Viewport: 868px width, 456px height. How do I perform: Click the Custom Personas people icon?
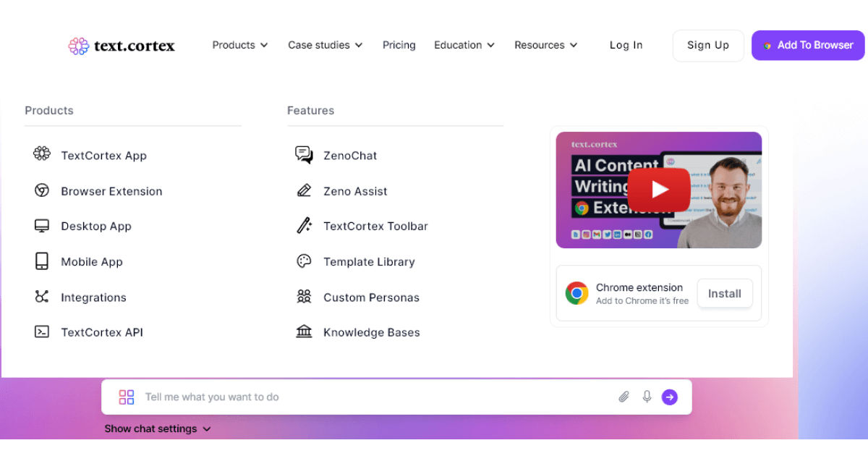[304, 296]
